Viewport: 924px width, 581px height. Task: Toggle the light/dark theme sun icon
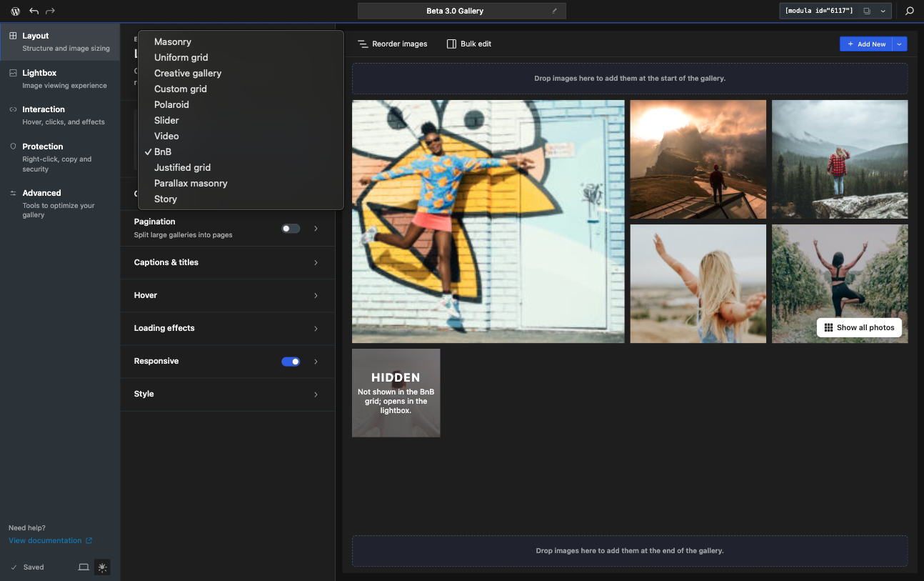(x=103, y=567)
